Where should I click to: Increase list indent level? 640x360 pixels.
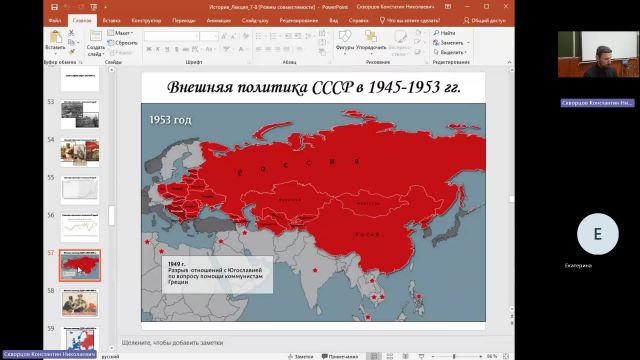pos(298,36)
